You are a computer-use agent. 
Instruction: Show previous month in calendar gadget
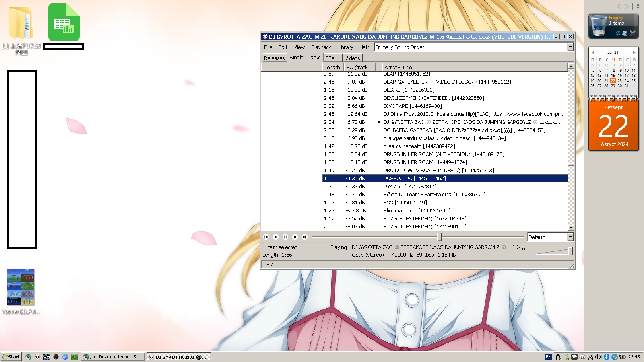click(x=593, y=53)
